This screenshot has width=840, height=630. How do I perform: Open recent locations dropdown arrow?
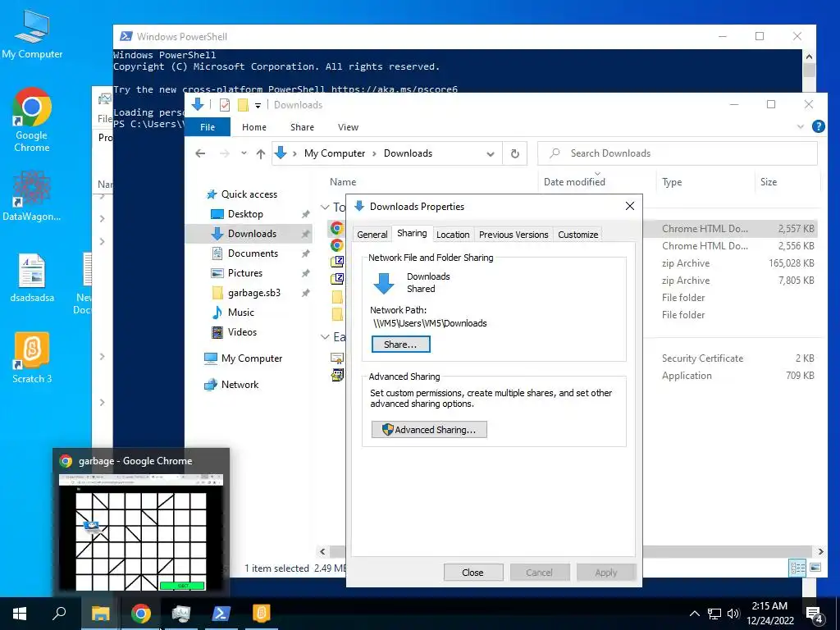pyautogui.click(x=244, y=153)
